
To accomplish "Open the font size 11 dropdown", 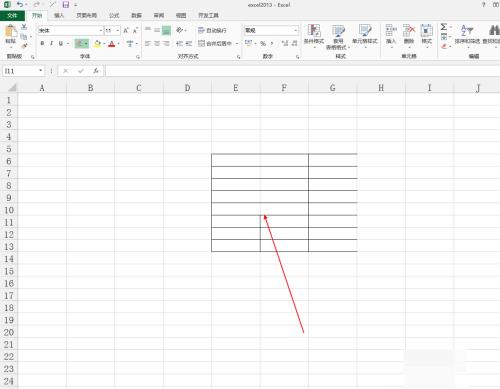I will [118, 31].
